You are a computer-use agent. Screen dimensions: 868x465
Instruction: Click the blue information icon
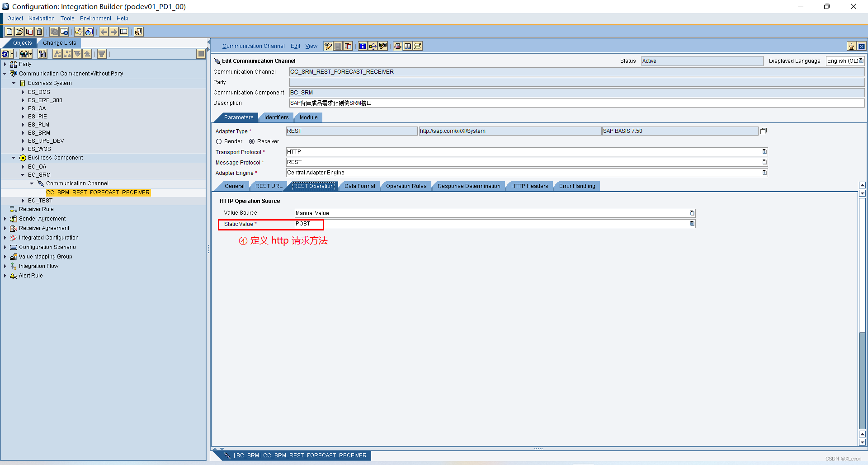tap(363, 46)
